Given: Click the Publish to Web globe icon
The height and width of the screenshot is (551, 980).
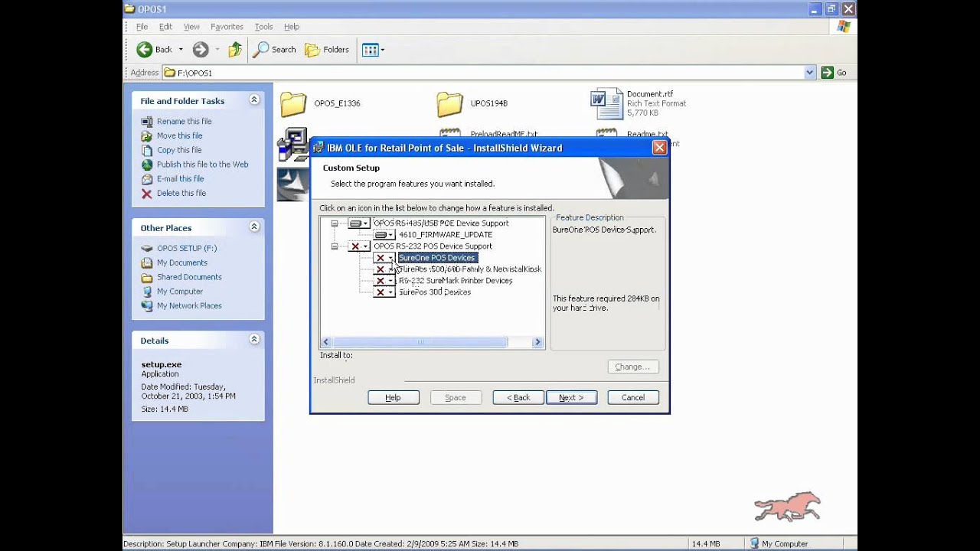Looking at the screenshot, I should click(147, 165).
